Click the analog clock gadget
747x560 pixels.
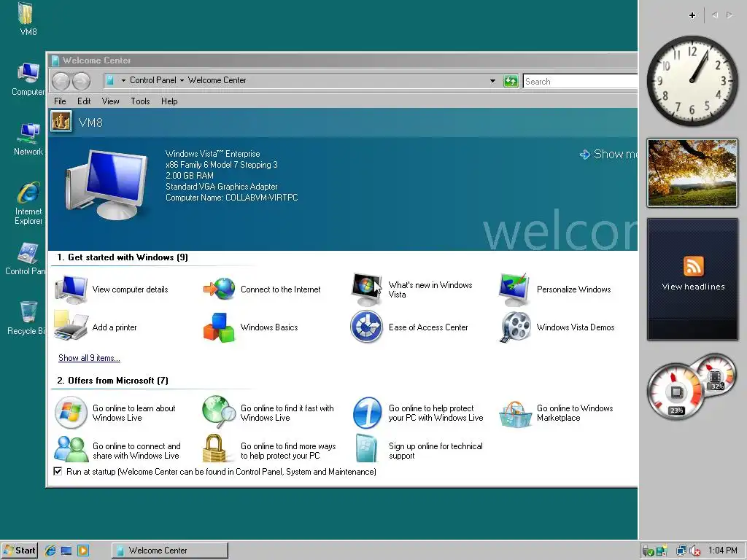[x=692, y=80]
